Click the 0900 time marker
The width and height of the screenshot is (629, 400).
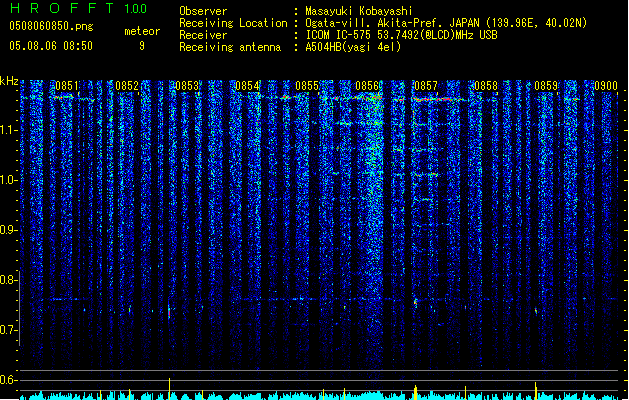pos(606,85)
